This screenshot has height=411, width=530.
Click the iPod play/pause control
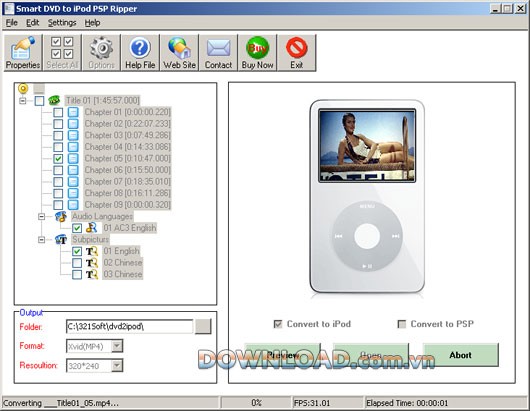367,266
